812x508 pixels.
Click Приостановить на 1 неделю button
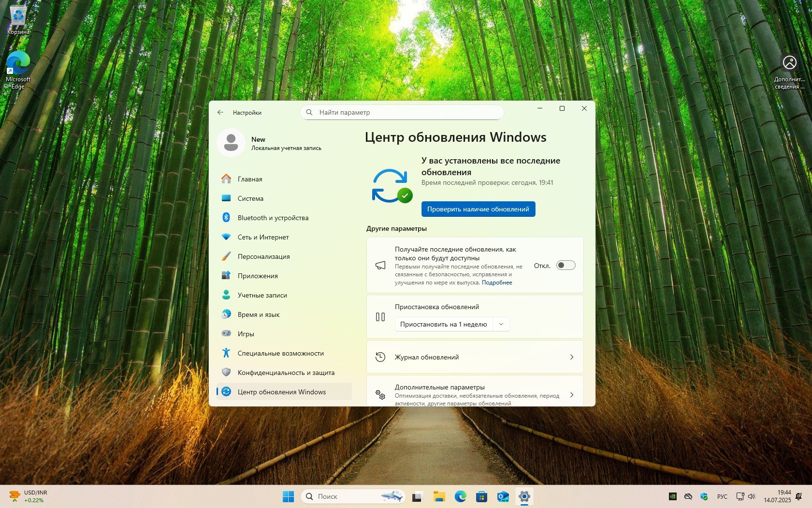pos(443,324)
